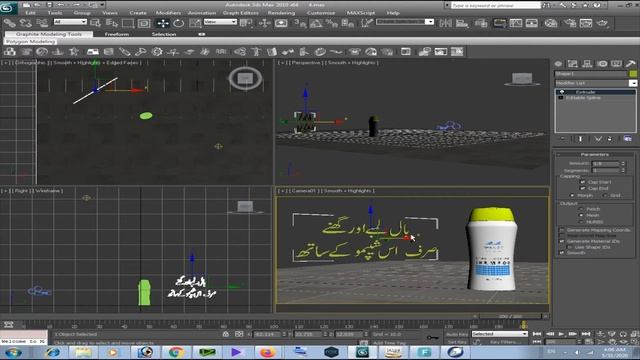Toggle Window/Crossing selection mode
The height and width of the screenshot is (360, 640).
pyautogui.click(x=144, y=23)
